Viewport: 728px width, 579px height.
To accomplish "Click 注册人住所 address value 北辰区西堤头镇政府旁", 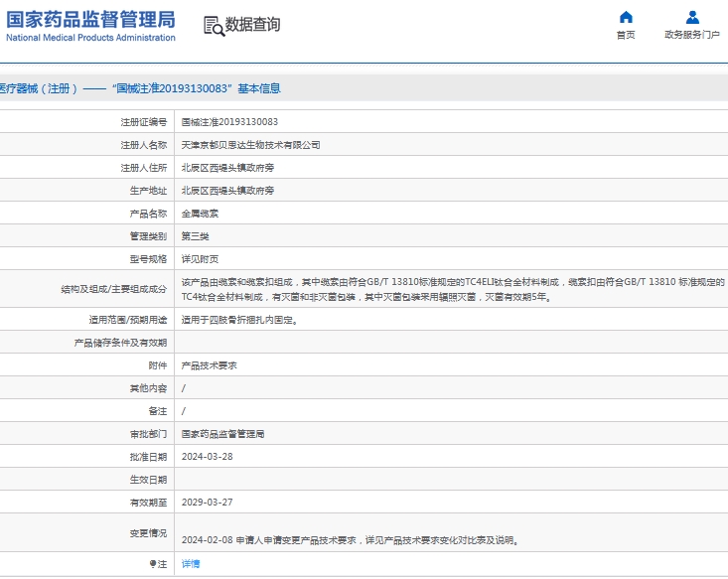I will pyautogui.click(x=227, y=168).
